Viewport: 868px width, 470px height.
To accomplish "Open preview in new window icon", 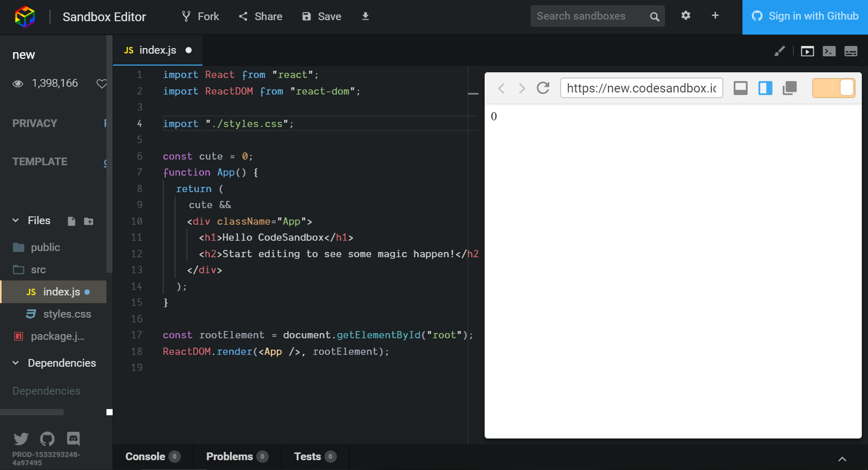I will coord(789,88).
